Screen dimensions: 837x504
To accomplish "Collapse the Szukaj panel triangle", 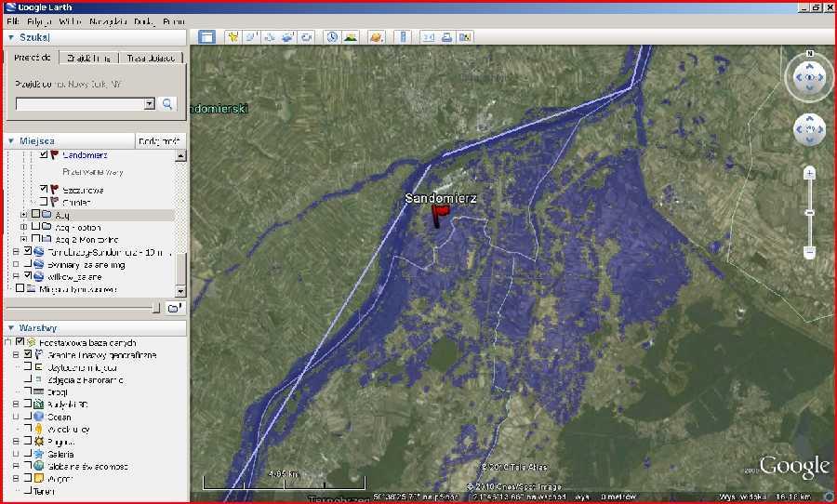I will coord(10,37).
